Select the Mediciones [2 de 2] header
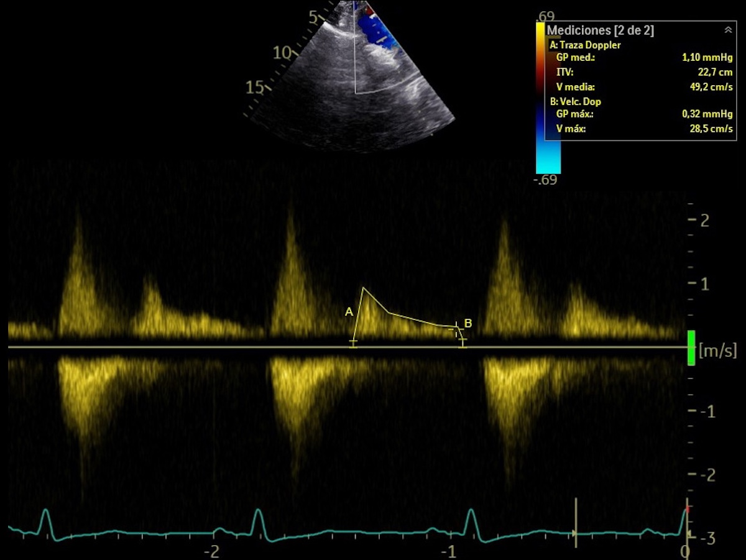 [601, 30]
